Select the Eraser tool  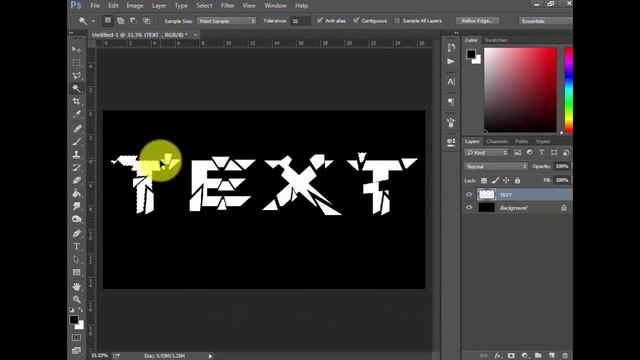click(x=76, y=180)
